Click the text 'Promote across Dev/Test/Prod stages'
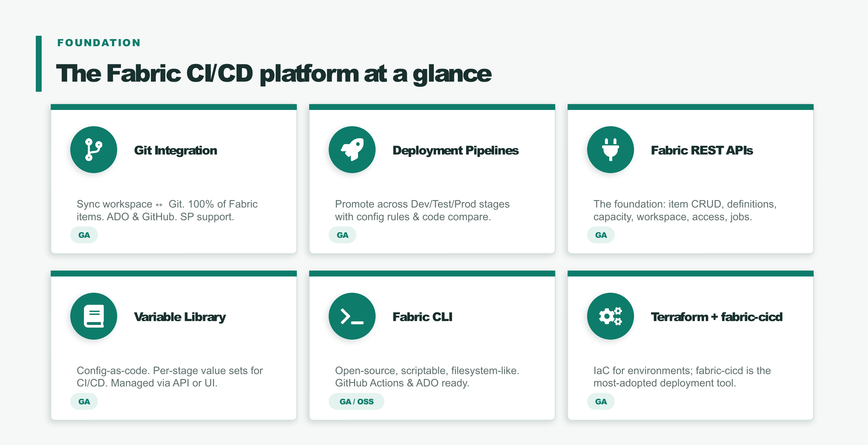Viewport: 868px width, 445px height. point(422,204)
